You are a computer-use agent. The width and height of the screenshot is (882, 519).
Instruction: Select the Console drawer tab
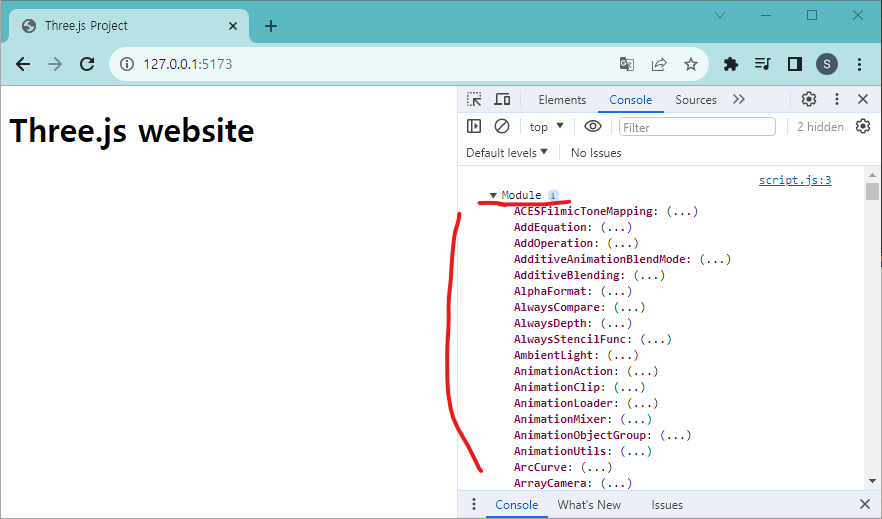coord(516,504)
